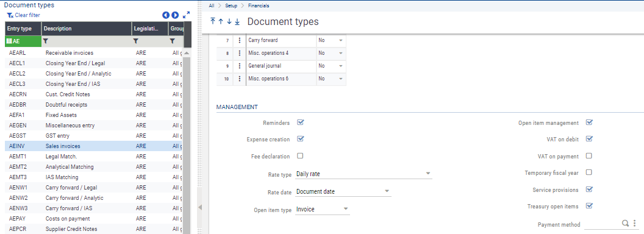644x234 pixels.
Task: Go to next record down arrow
Action: click(x=229, y=21)
